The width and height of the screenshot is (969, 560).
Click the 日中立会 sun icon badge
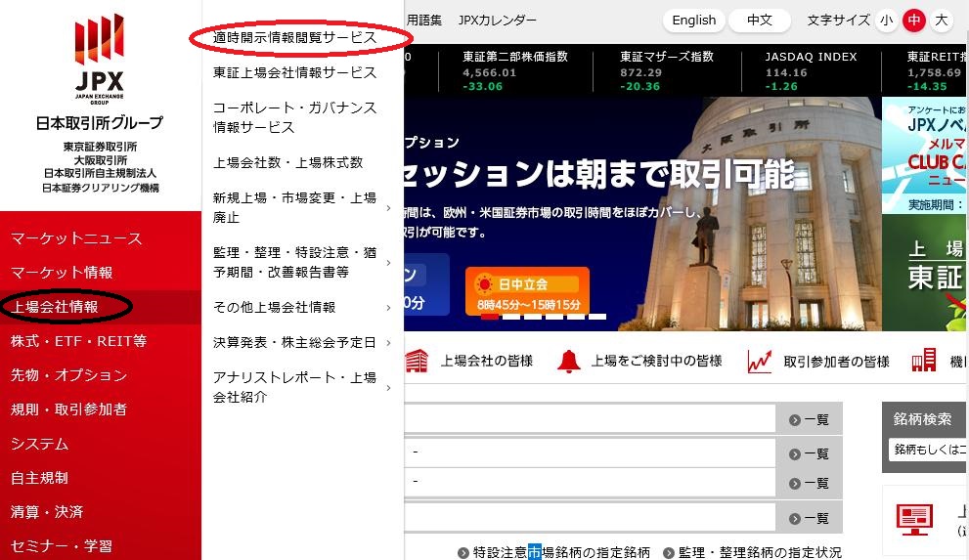click(485, 284)
